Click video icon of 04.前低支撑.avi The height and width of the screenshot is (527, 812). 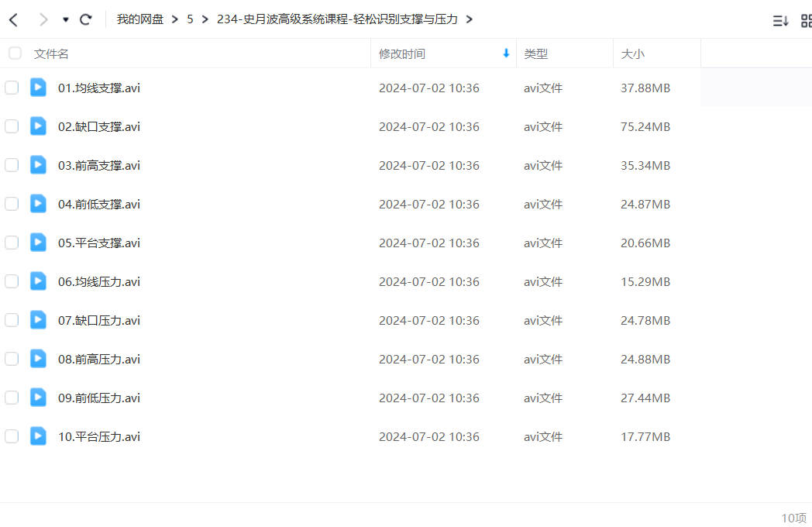point(38,204)
